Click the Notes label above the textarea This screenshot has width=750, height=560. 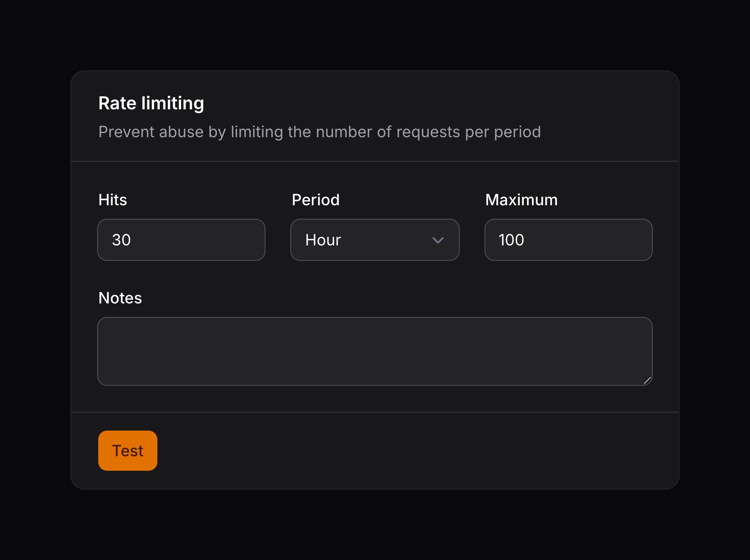pyautogui.click(x=120, y=297)
